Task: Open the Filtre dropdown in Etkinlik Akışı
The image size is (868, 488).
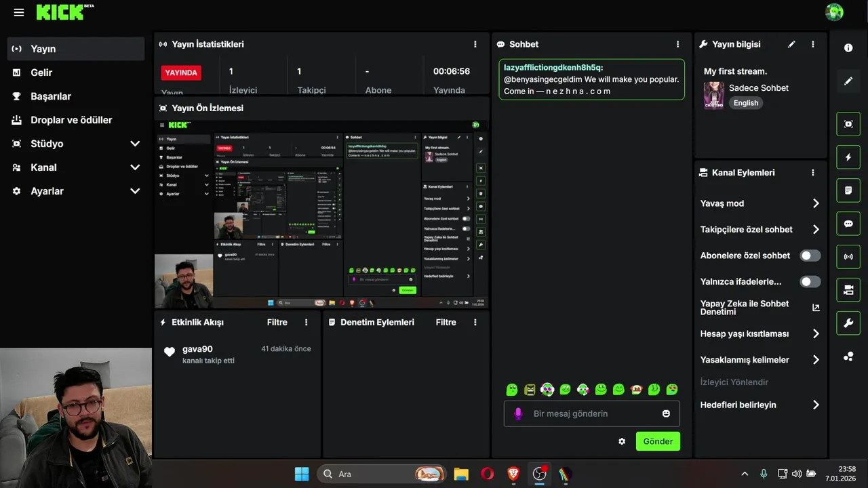Action: tap(277, 323)
